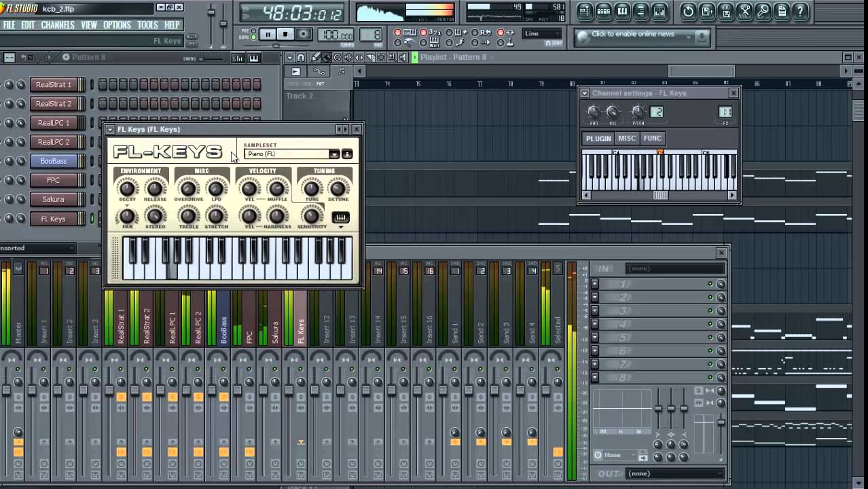Switch to FUNC tab in Channel settings
The height and width of the screenshot is (489, 868).
(652, 139)
